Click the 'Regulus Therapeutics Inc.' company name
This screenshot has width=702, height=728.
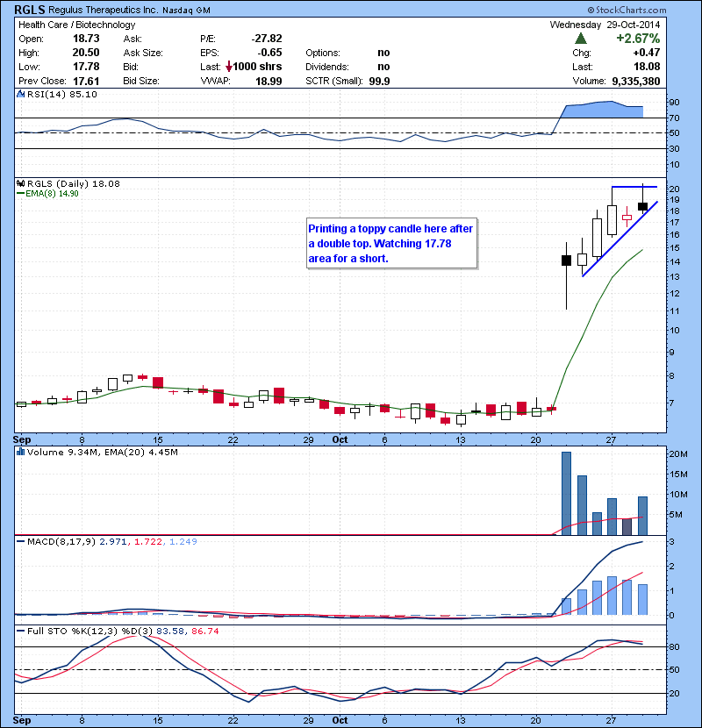coord(104,10)
